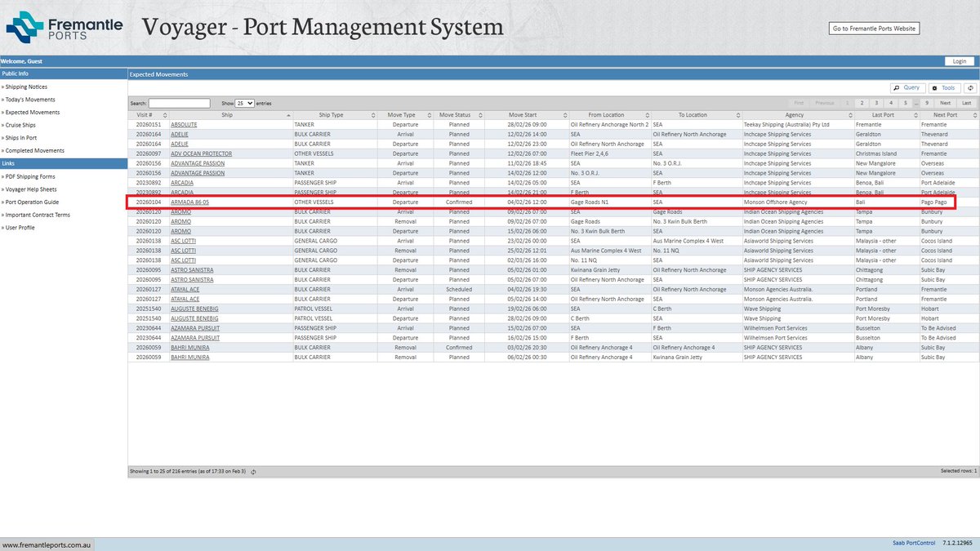The image size is (980, 551).
Task: Click the Login button
Action: click(x=960, y=61)
